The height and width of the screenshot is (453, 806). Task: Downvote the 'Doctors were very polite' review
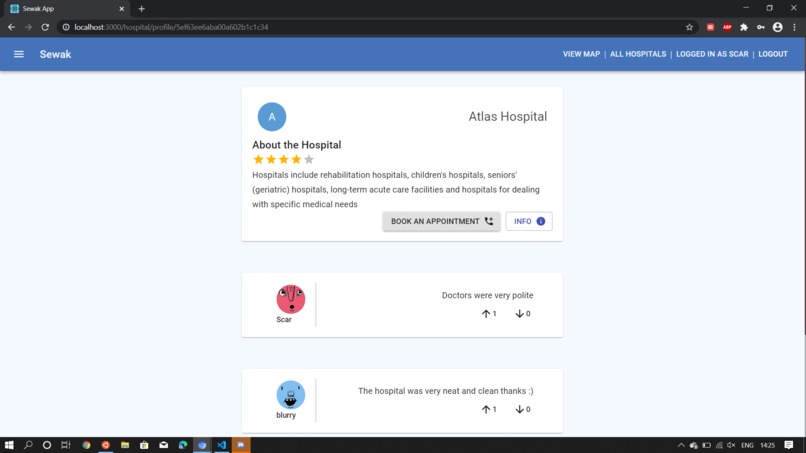point(522,314)
